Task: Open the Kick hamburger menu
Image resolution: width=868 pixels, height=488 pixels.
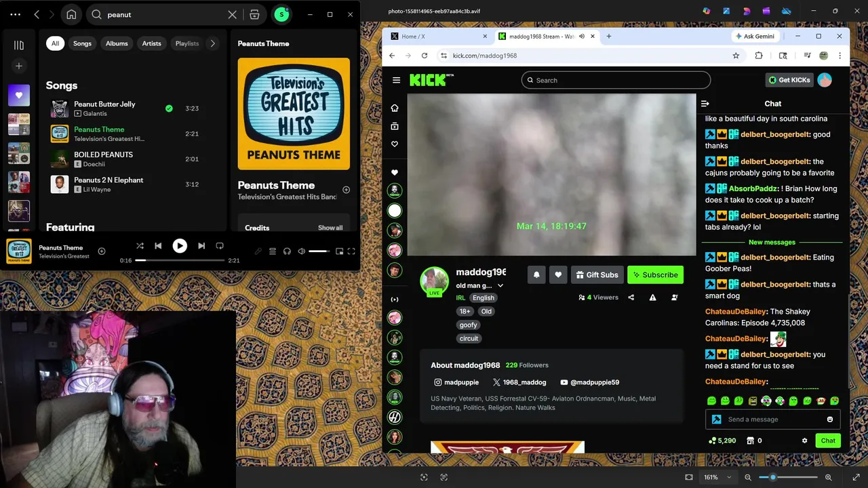Action: (x=396, y=80)
